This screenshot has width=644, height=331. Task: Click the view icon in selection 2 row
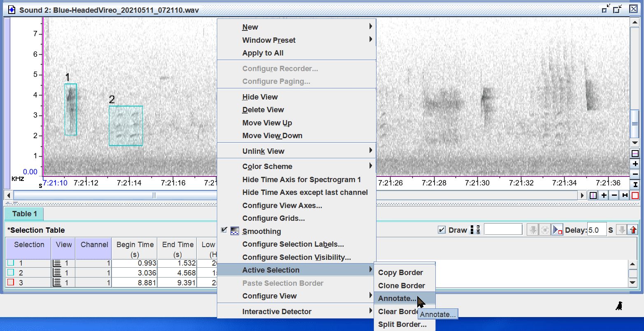pos(57,273)
